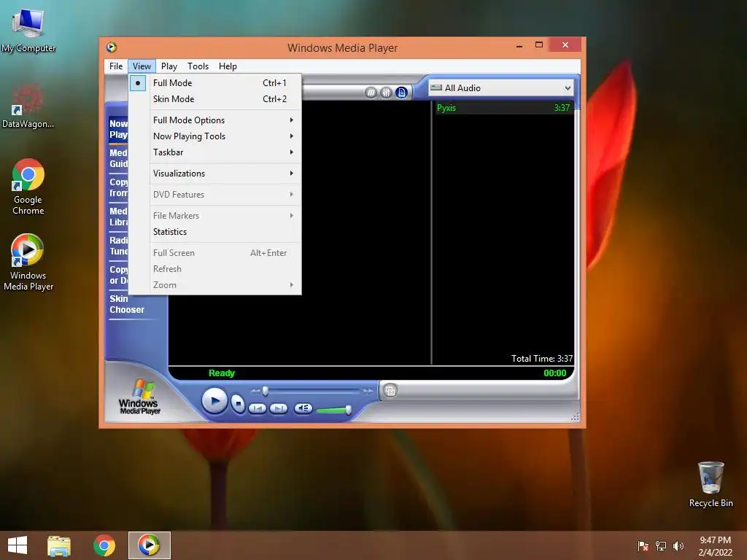The width and height of the screenshot is (747, 560).
Task: Open the Radio Tuner sidebar tab
Action: pos(118,245)
